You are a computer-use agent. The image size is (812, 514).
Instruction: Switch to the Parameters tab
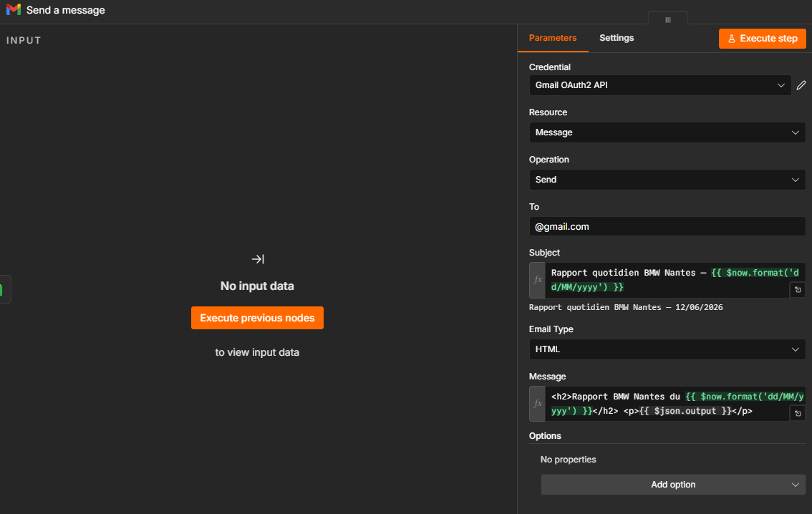point(553,38)
